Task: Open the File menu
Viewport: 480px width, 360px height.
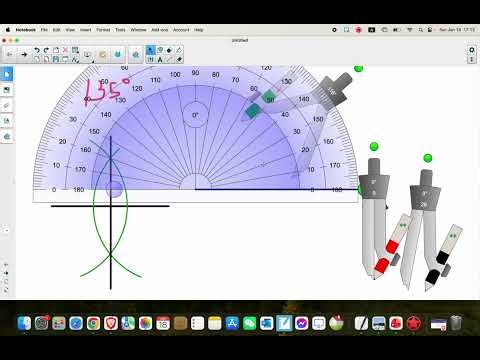Action: [x=44, y=30]
